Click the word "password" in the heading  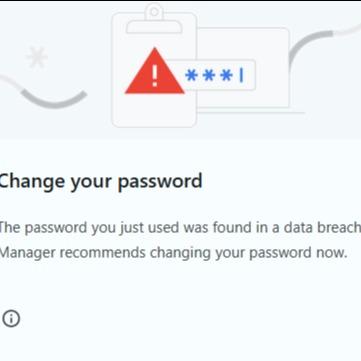(160, 182)
